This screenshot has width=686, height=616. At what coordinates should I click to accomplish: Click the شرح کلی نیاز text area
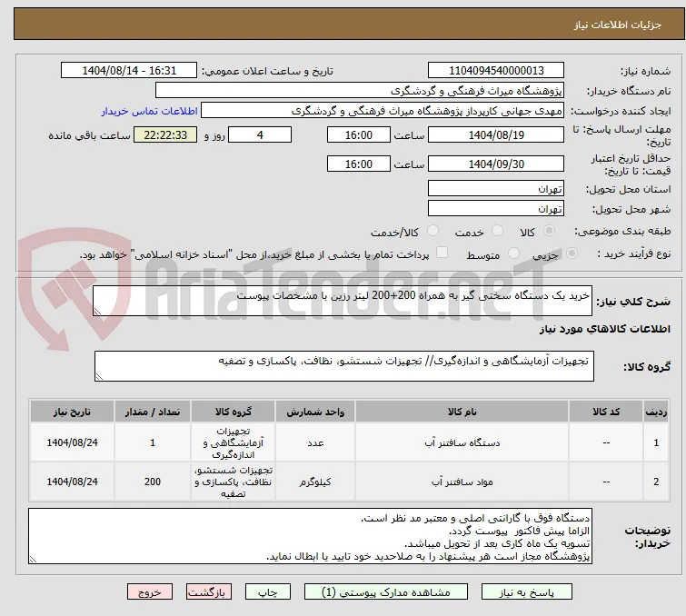point(343,301)
